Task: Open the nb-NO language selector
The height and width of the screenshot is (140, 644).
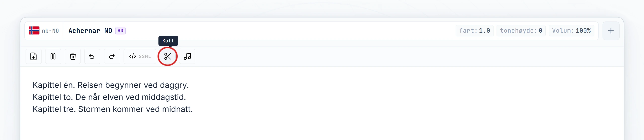Action: pos(44,31)
